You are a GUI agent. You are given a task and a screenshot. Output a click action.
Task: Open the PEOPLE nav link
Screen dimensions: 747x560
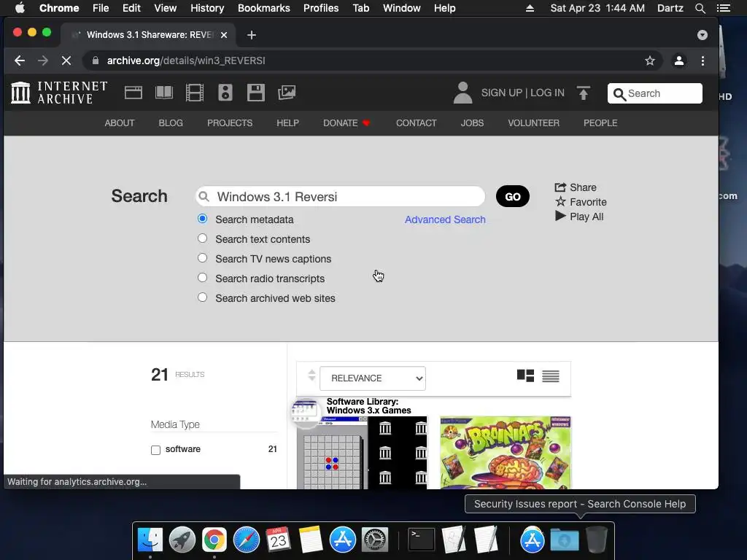pyautogui.click(x=600, y=122)
